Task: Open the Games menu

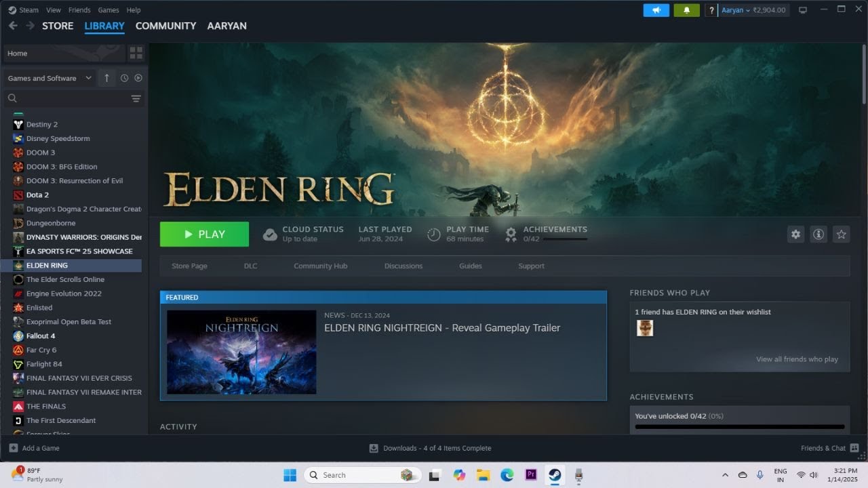Action: [x=108, y=10]
